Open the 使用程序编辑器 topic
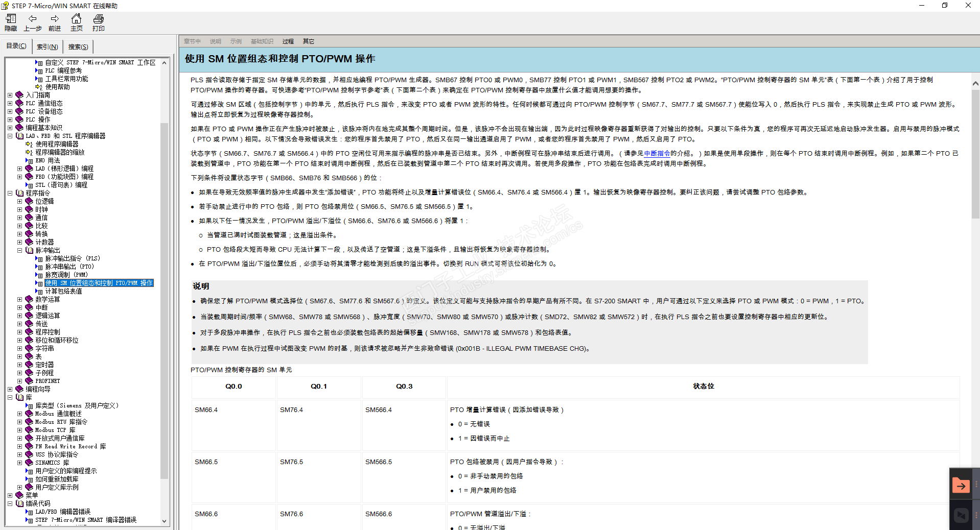This screenshot has width=980, height=530. [57, 144]
